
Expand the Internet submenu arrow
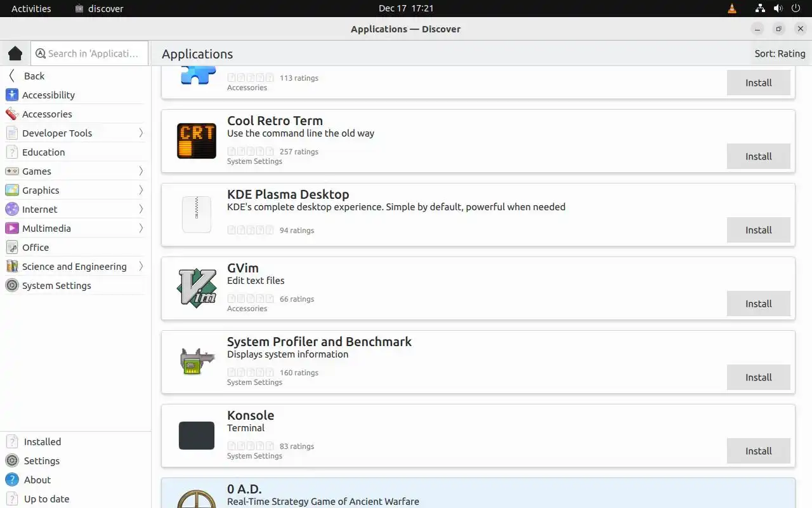pos(141,209)
